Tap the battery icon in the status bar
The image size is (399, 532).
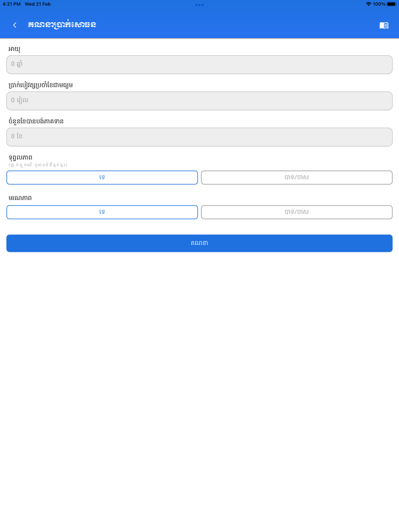point(390,5)
